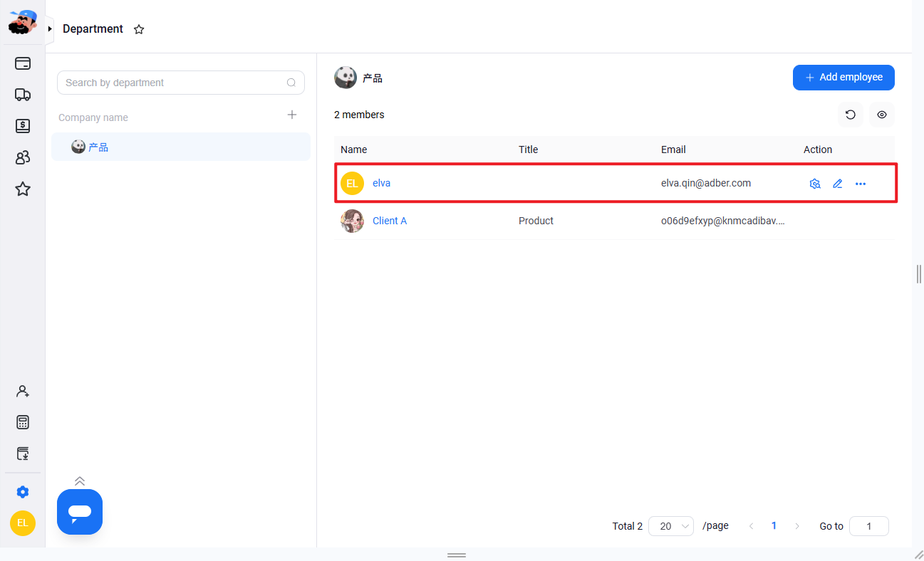
Task: Open more actions menu for elva
Action: [861, 184]
